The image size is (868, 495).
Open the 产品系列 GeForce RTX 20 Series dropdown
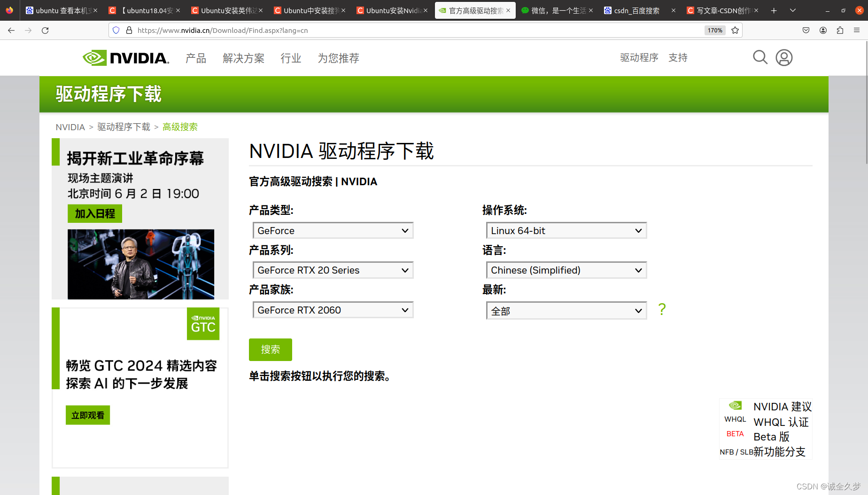click(333, 270)
